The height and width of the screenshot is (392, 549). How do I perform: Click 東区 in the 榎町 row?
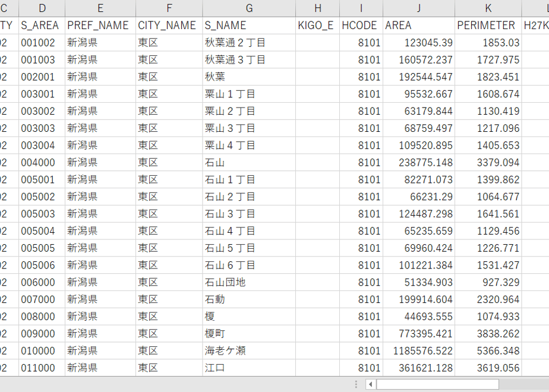(x=169, y=334)
